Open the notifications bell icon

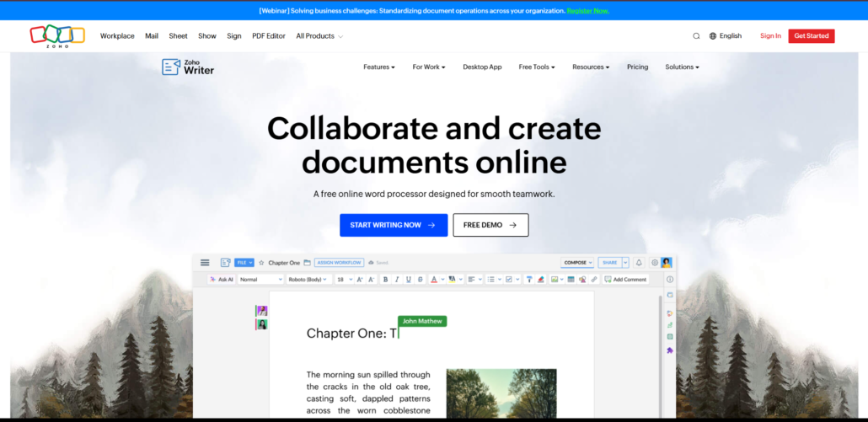tap(639, 263)
